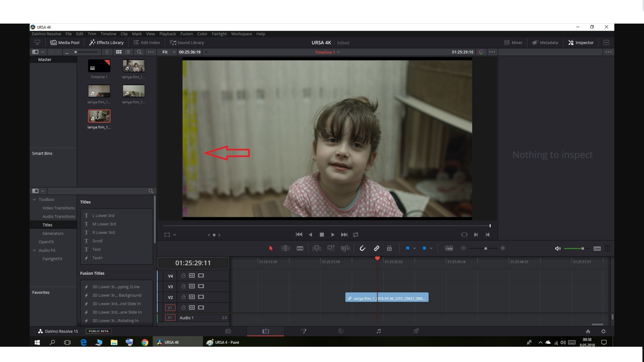Zoom in timeline with plus icon
The width and height of the screenshot is (644, 362).
[503, 248]
